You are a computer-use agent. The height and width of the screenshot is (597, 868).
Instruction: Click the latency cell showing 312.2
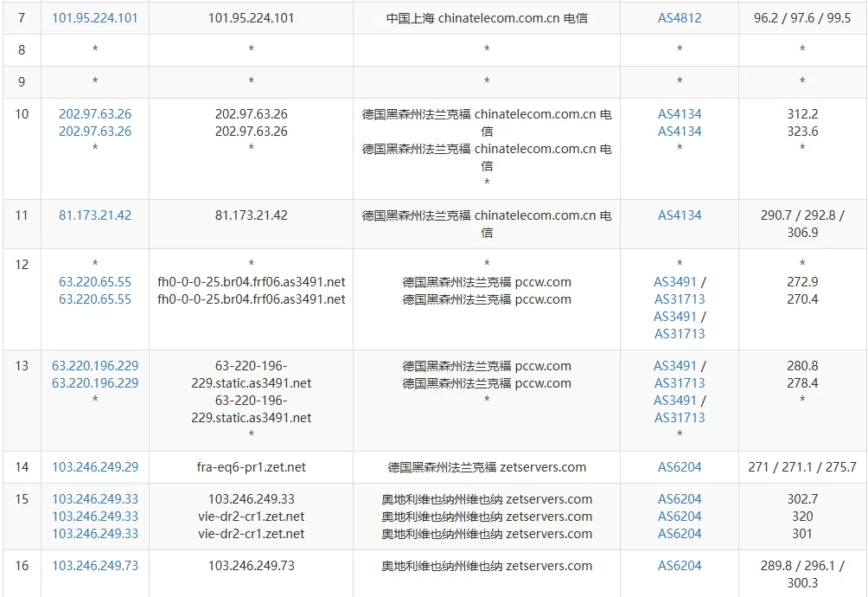coord(802,113)
